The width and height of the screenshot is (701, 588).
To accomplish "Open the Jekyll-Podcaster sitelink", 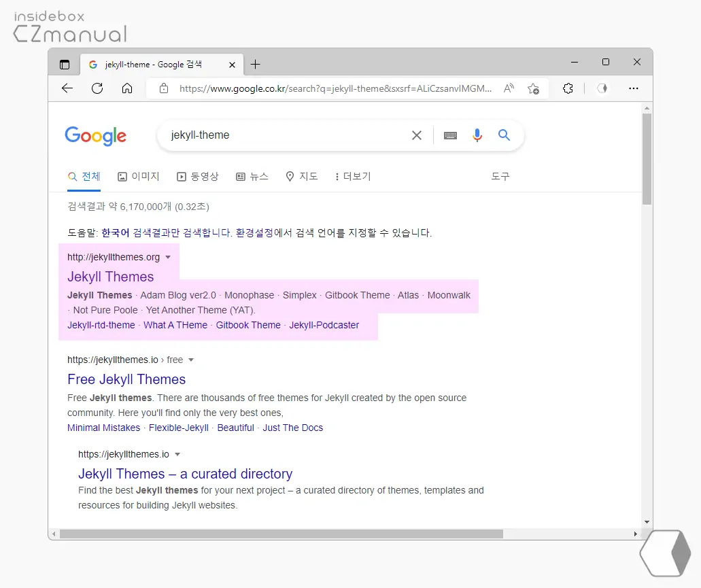I will tap(324, 326).
